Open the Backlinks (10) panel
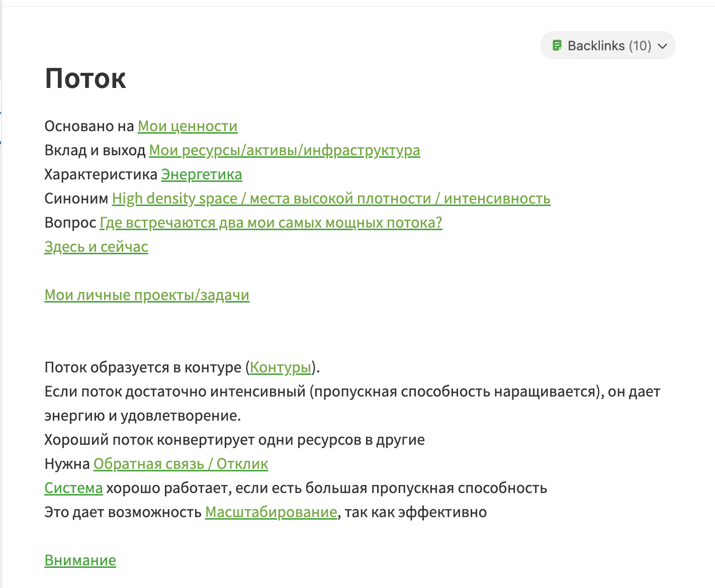 click(608, 46)
